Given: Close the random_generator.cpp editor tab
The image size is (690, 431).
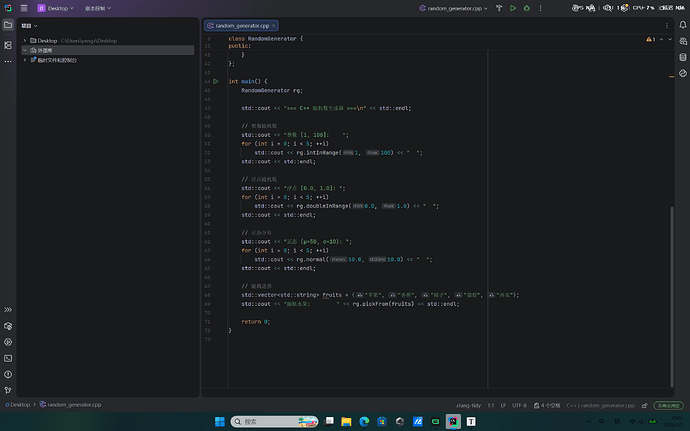Looking at the screenshot, I should point(274,26).
